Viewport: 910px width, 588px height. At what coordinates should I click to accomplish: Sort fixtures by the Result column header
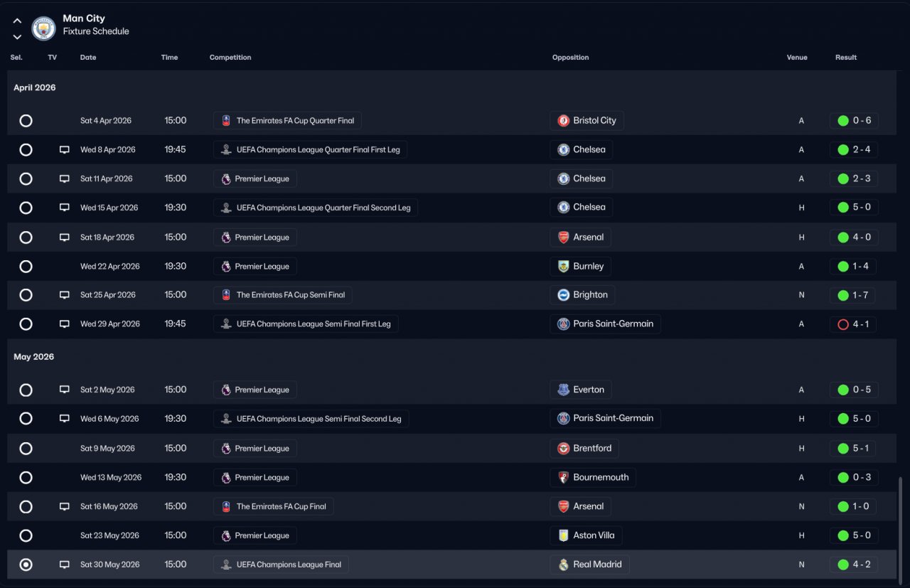pyautogui.click(x=846, y=58)
